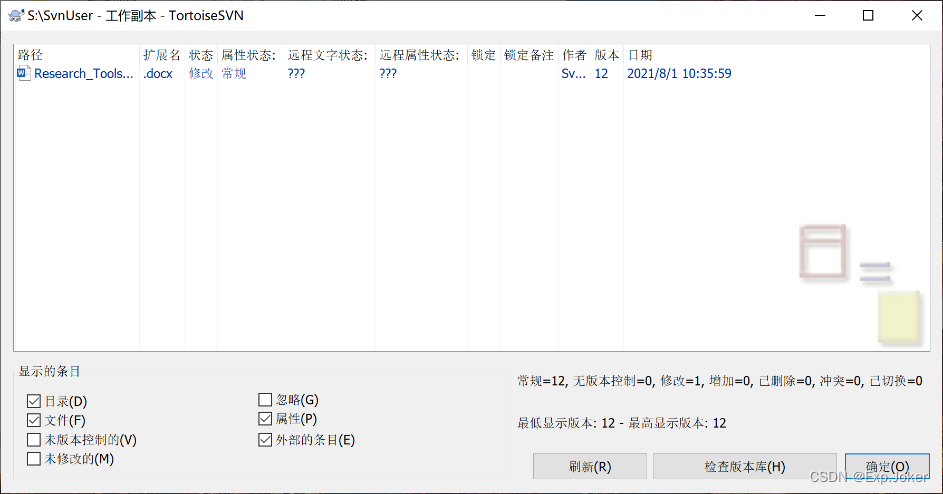Click the 远程文字状态 column header
Screen dimensions: 943x494
pos(327,55)
